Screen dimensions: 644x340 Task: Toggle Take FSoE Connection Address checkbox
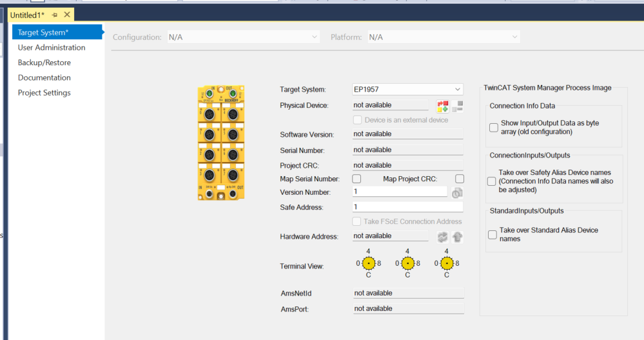356,221
